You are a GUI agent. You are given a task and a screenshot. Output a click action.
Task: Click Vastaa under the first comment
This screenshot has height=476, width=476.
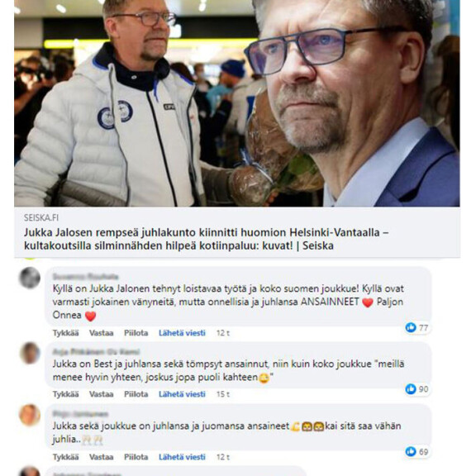[101, 333]
